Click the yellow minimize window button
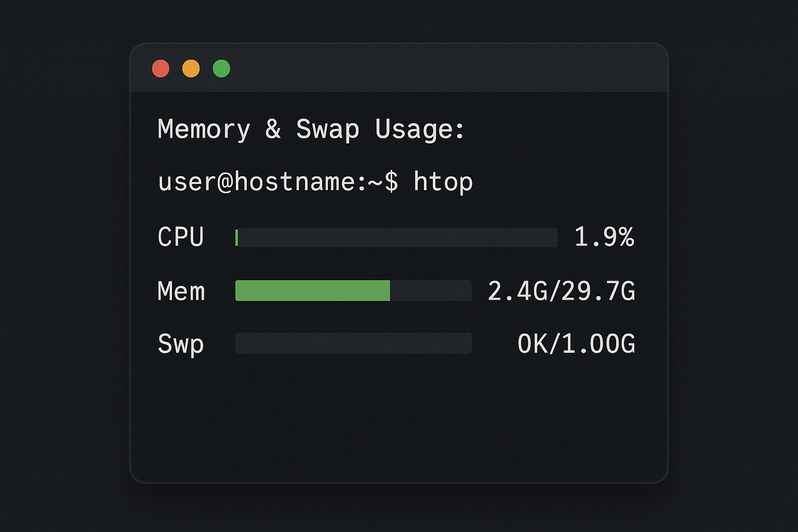 point(191,69)
